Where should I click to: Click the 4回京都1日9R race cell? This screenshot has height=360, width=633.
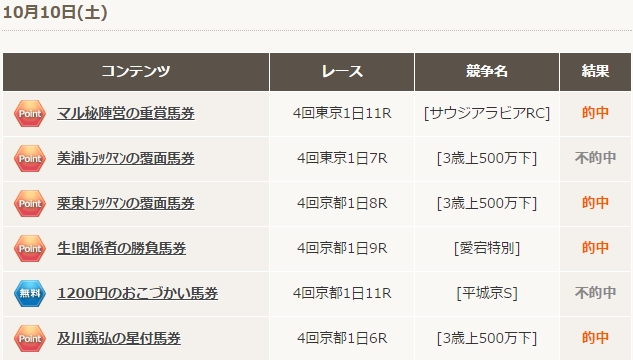[342, 248]
